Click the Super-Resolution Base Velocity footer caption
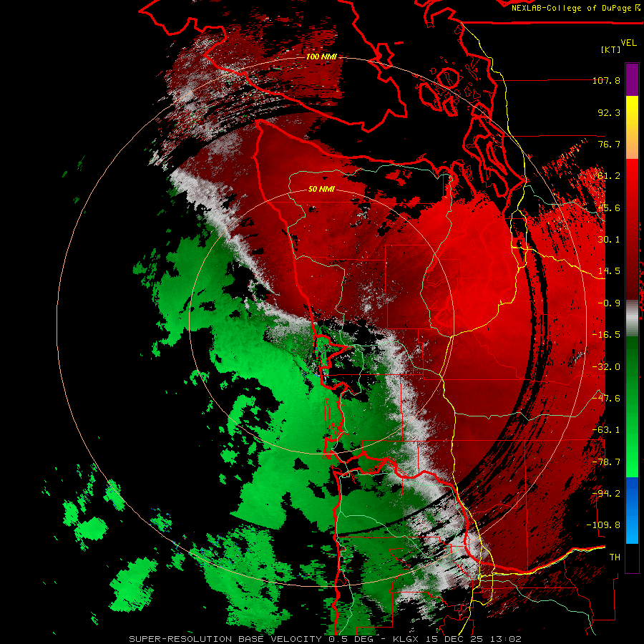 coord(326,639)
